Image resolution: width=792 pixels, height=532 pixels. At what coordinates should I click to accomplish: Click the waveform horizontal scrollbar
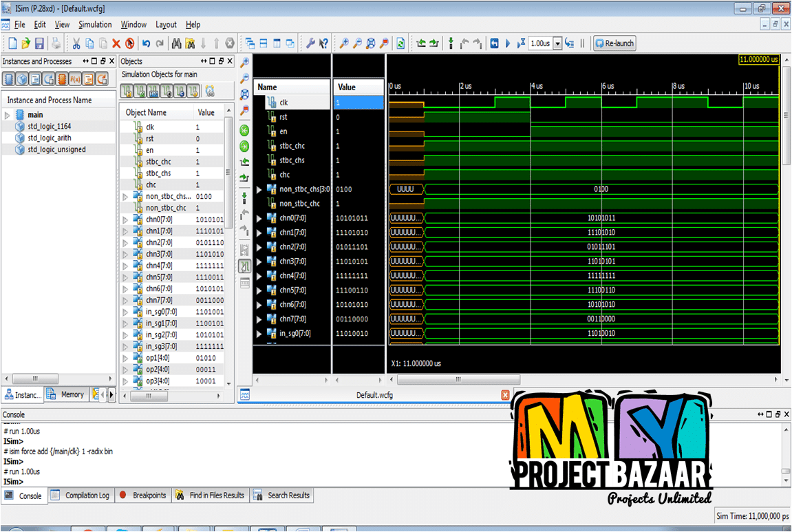tap(584, 379)
